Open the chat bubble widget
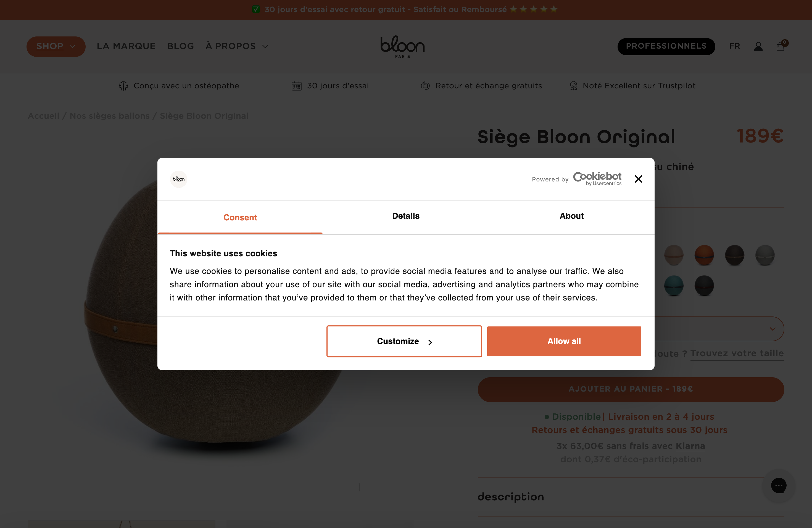This screenshot has height=528, width=812. pos(779,486)
